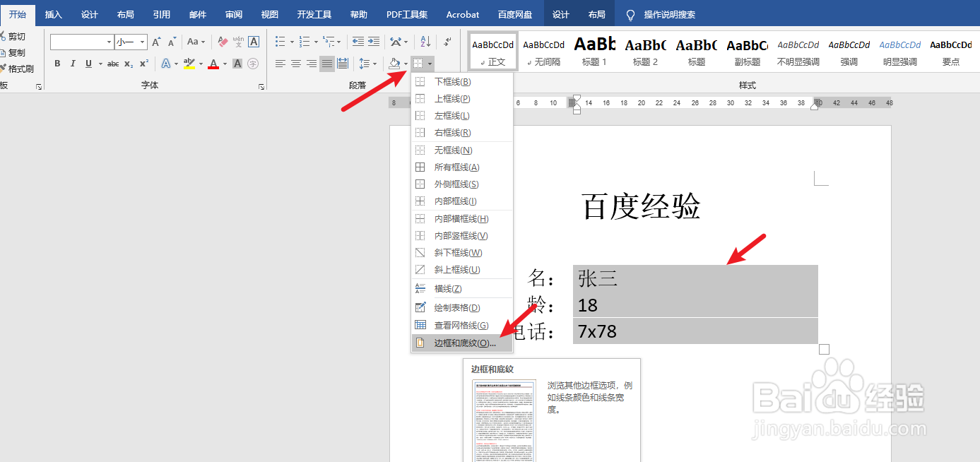Viewport: 980px width, 462px height.
Task: Select 所有框线(A) menu entry
Action: click(x=462, y=167)
